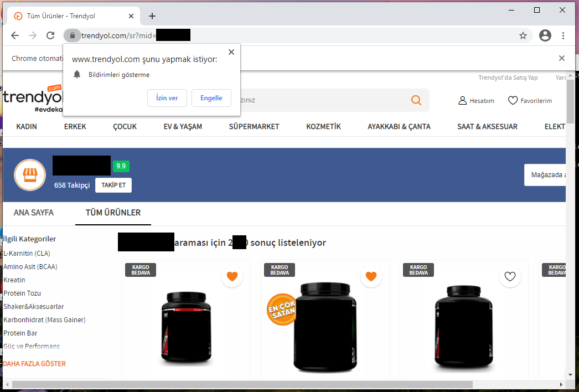
Task: Open the KADIN category menu
Action: click(27, 126)
